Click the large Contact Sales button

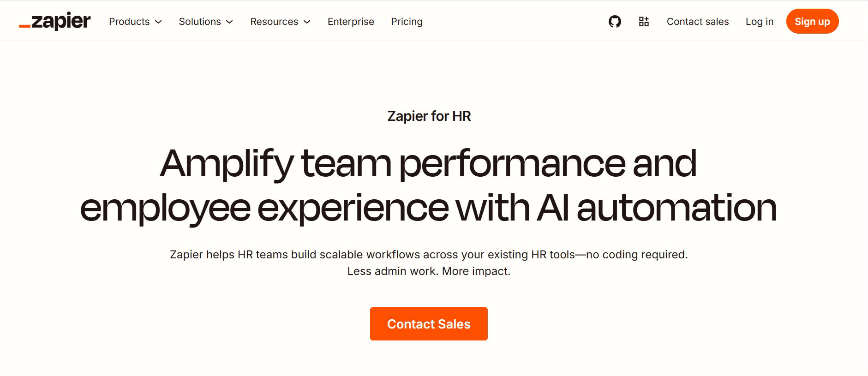click(x=429, y=324)
